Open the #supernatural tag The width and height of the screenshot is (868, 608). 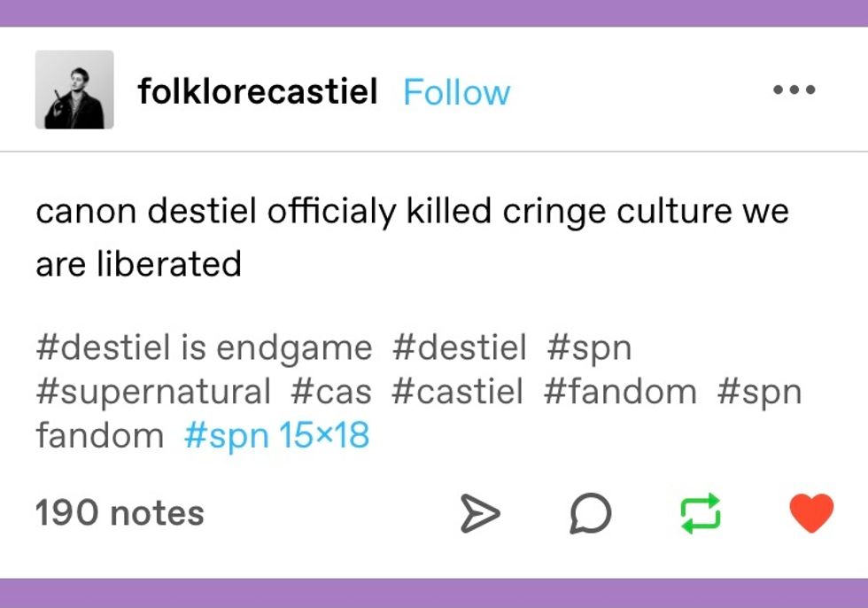[x=153, y=391]
